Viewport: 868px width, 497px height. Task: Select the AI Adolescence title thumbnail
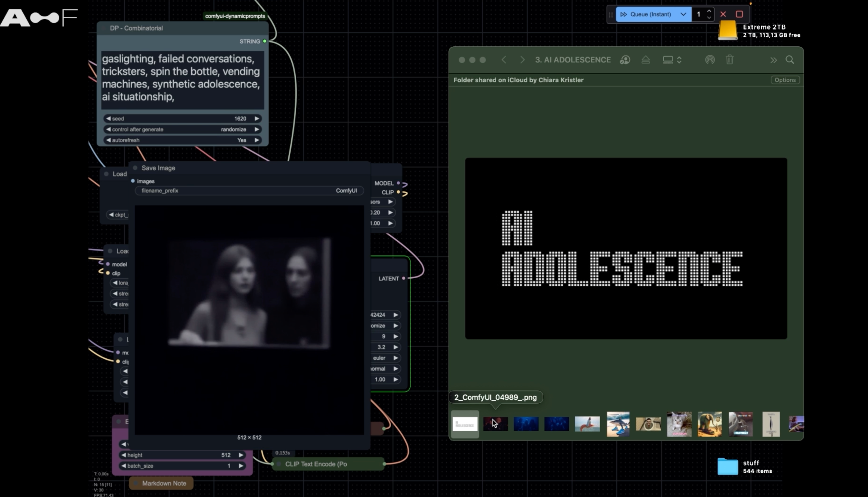(x=465, y=424)
